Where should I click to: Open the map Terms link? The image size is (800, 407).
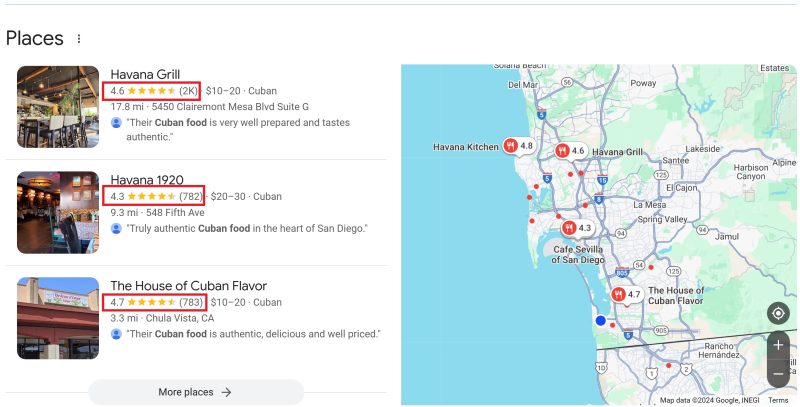click(778, 400)
